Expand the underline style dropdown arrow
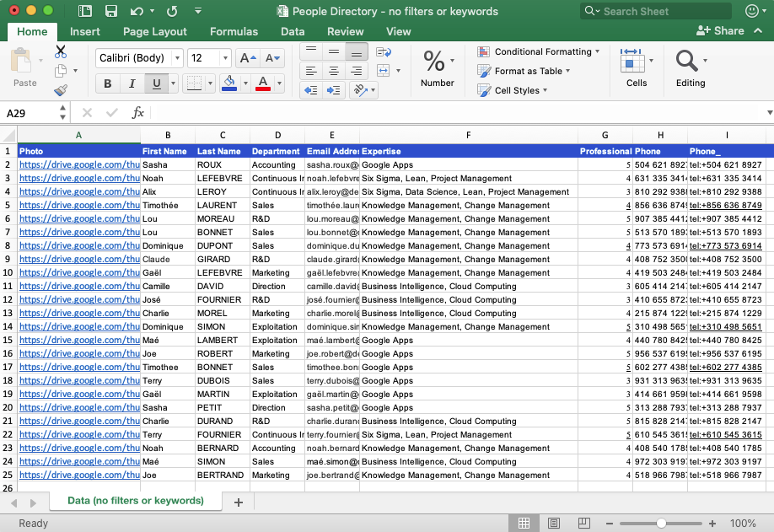Image resolution: width=774 pixels, height=532 pixels. pos(173,83)
